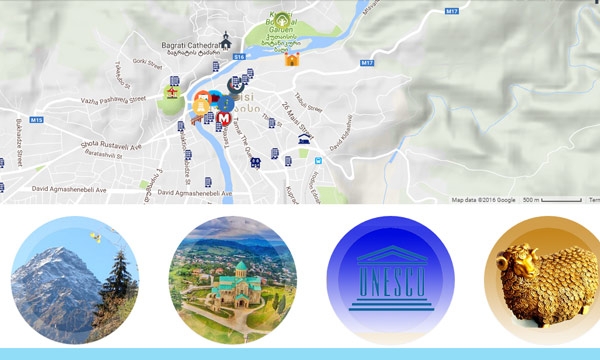Open the snowy mountain circle thumbnail

click(x=75, y=280)
